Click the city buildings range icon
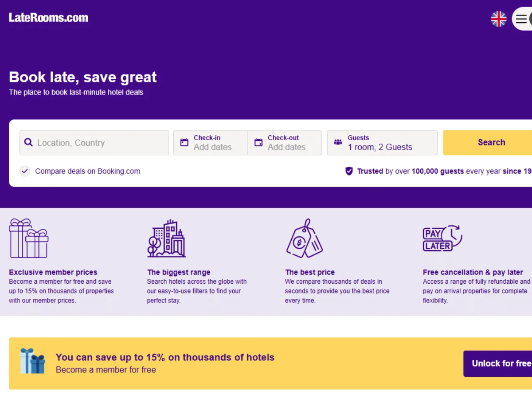This screenshot has width=532, height=399. 167,239
